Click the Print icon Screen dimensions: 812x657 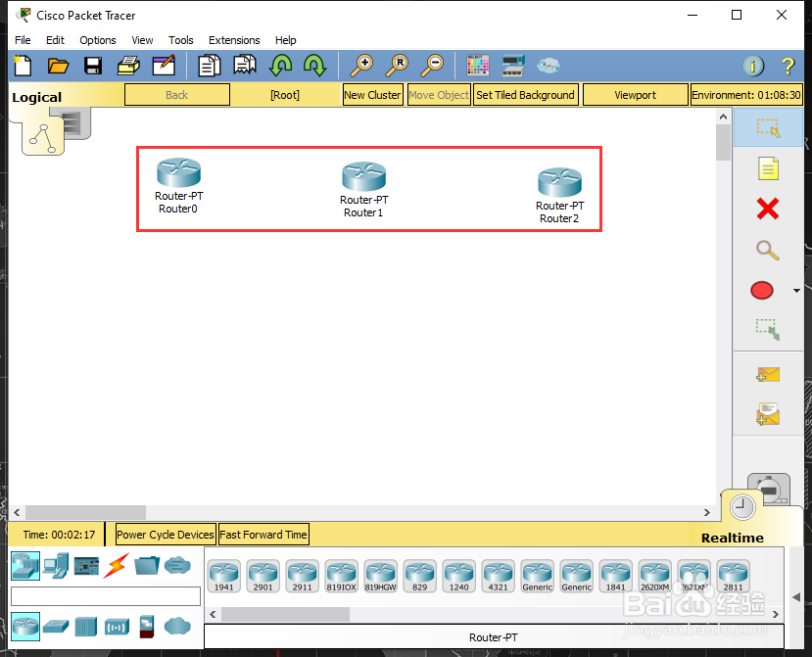[128, 66]
